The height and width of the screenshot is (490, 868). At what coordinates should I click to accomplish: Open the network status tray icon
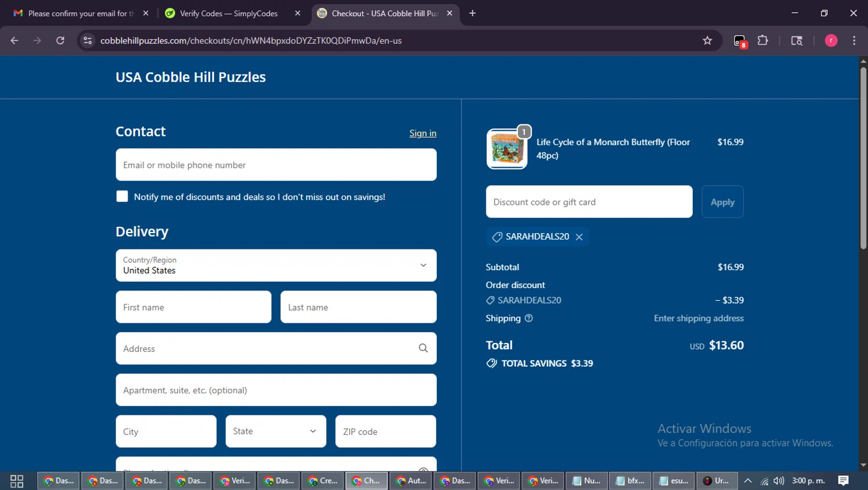(x=764, y=481)
